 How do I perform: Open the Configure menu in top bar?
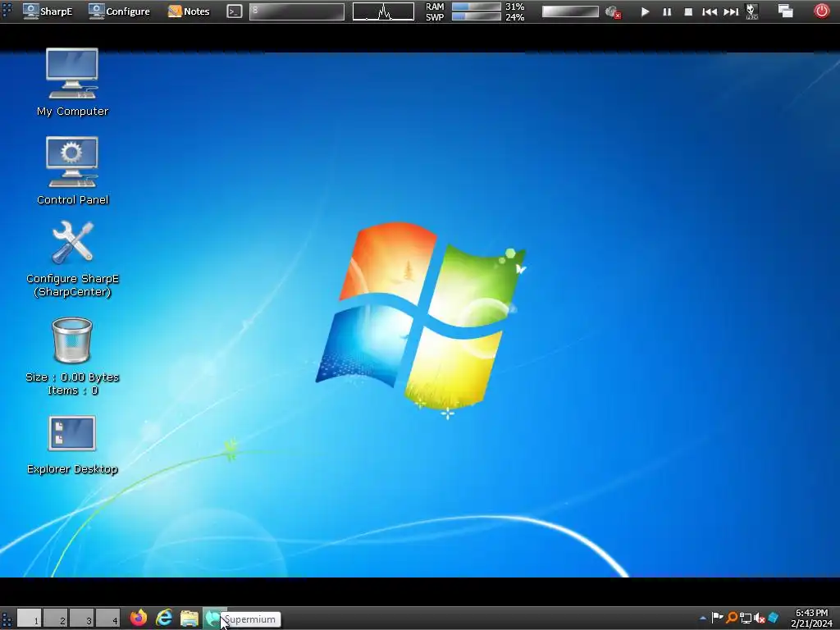coord(119,11)
